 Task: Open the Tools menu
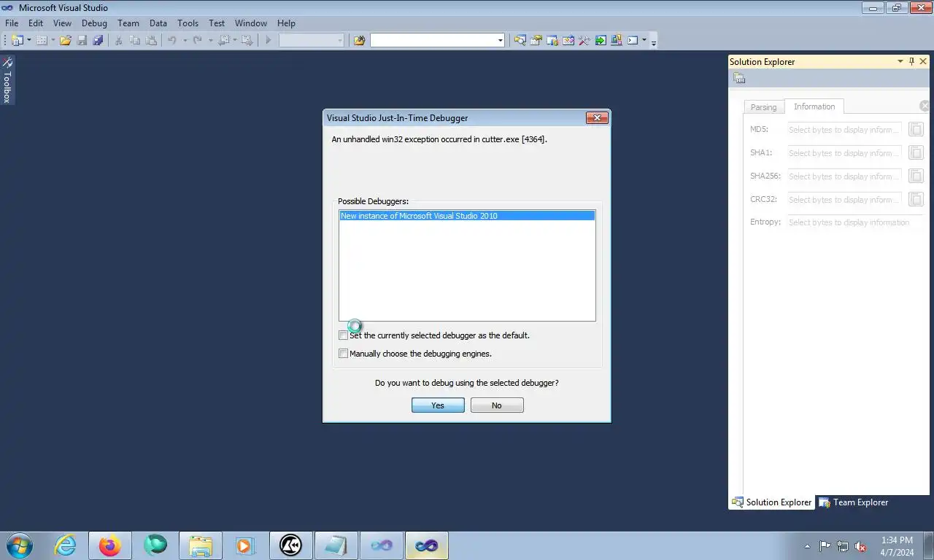[x=188, y=23]
